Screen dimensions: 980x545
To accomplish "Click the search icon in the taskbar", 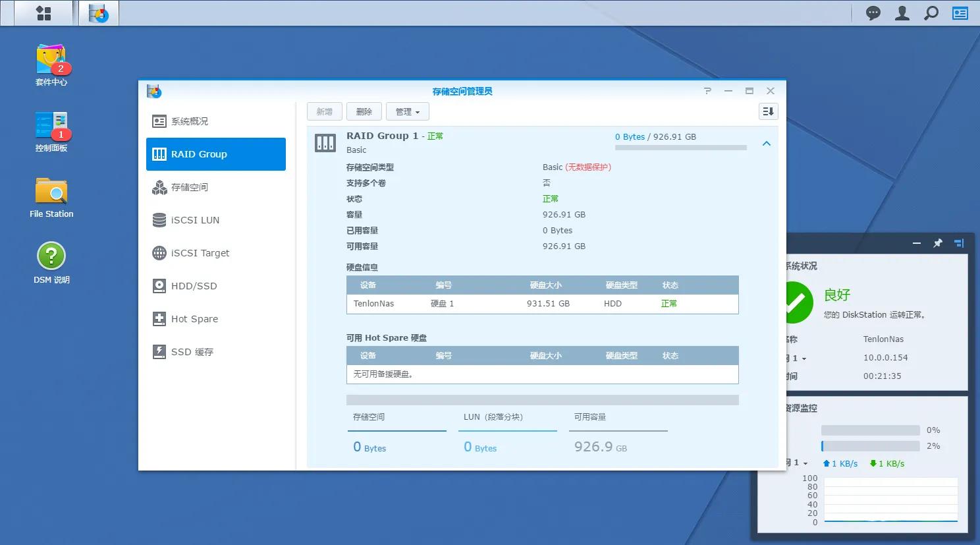I will 931,13.
